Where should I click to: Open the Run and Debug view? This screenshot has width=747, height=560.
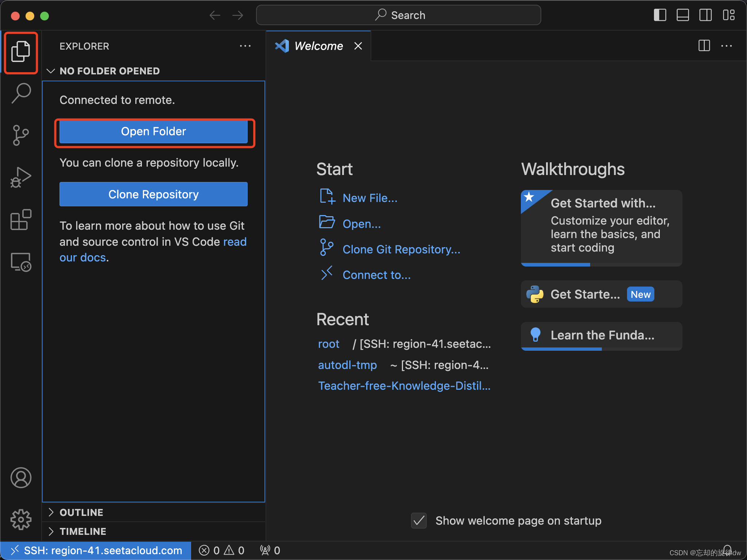pos(21,178)
